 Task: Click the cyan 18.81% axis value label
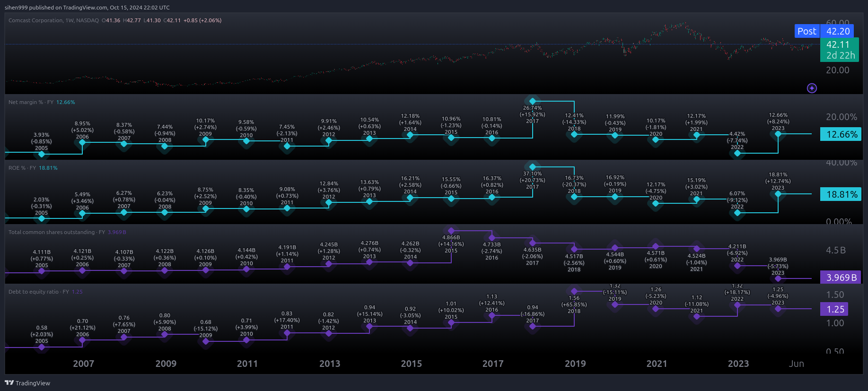841,194
